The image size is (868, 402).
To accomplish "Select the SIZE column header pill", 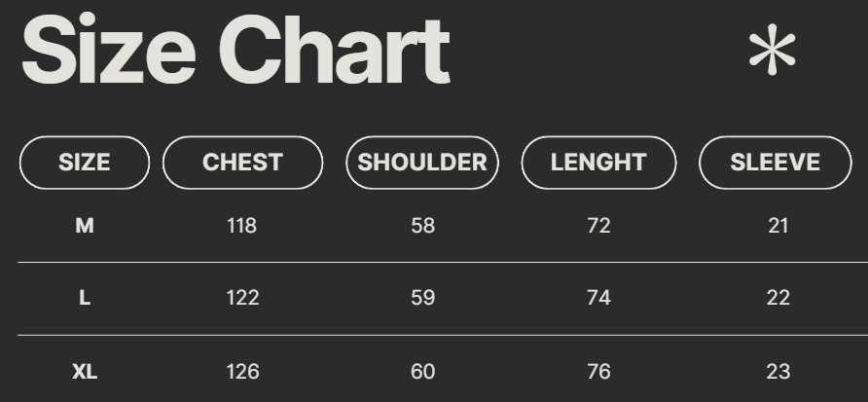I will point(85,163).
